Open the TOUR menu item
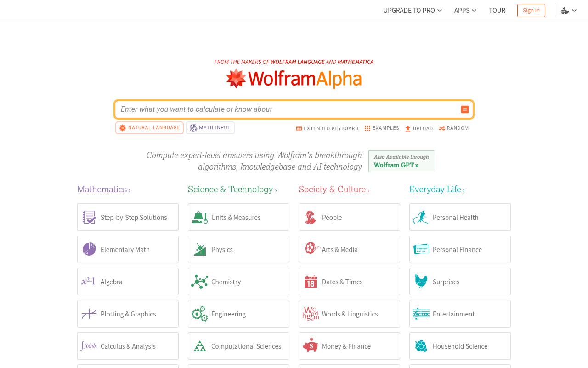 [497, 10]
